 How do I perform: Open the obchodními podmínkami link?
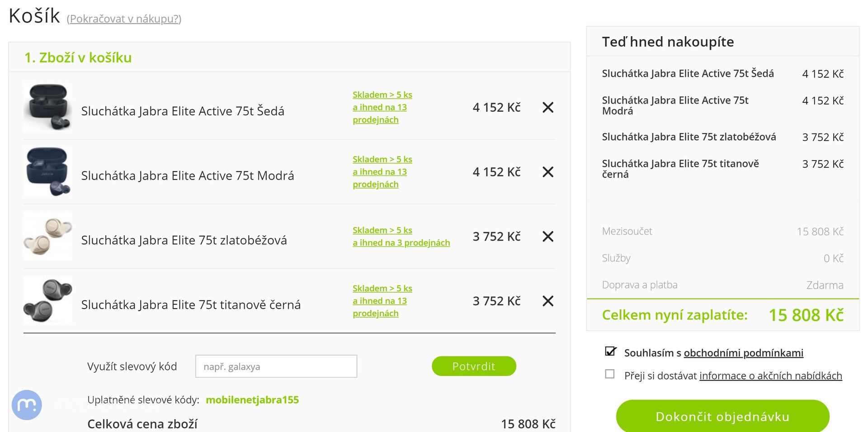pyautogui.click(x=743, y=353)
